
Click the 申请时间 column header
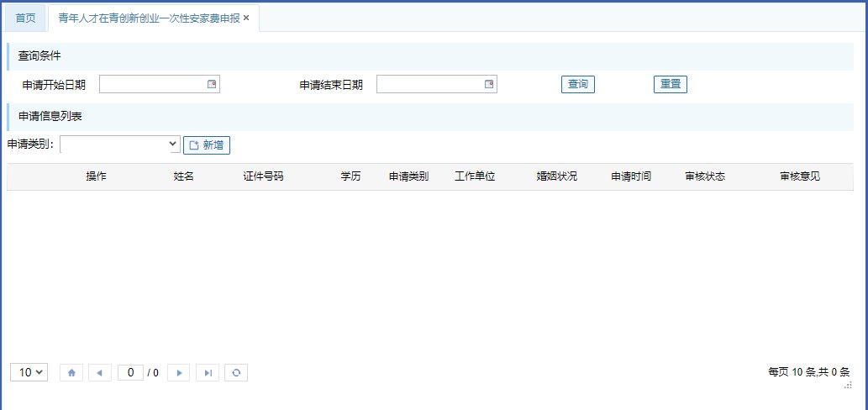click(631, 176)
